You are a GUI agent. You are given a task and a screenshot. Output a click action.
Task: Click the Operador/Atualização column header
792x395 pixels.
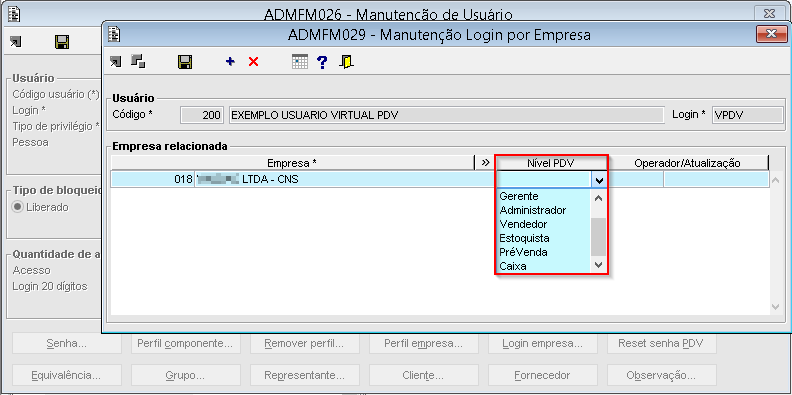point(687,163)
